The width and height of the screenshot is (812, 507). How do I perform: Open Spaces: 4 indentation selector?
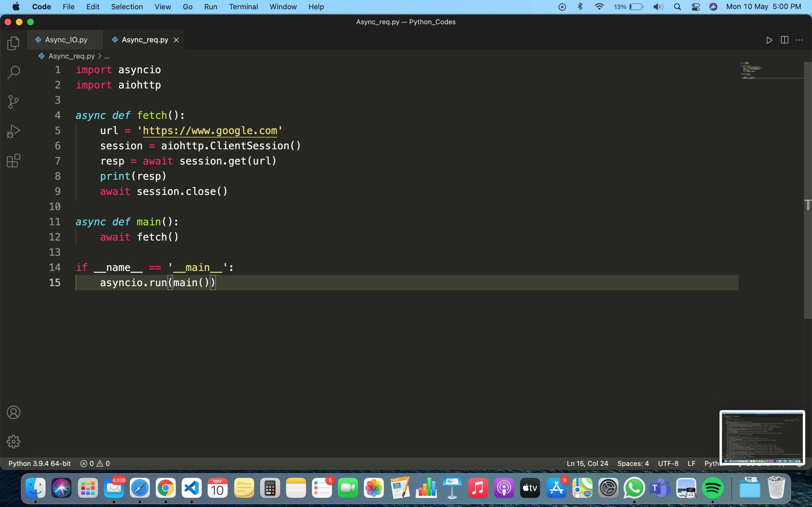pyautogui.click(x=633, y=463)
